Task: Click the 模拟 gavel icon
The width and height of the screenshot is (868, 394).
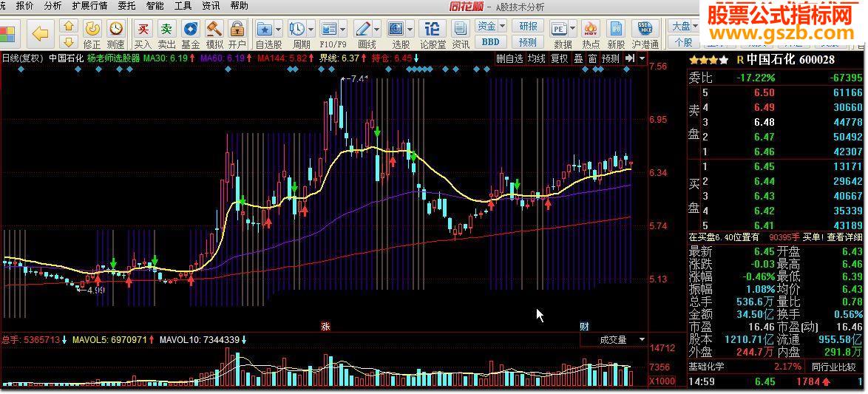Action: click(214, 28)
